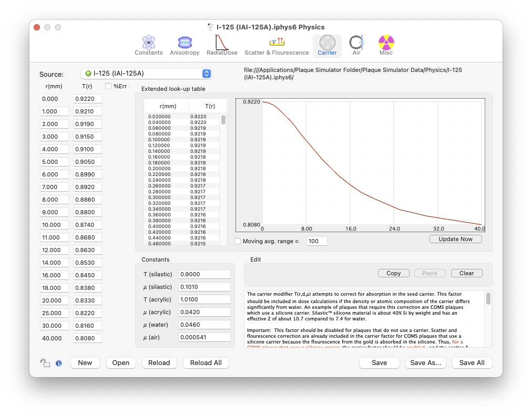Edit the μ (acrylic) value field

[x=204, y=312]
